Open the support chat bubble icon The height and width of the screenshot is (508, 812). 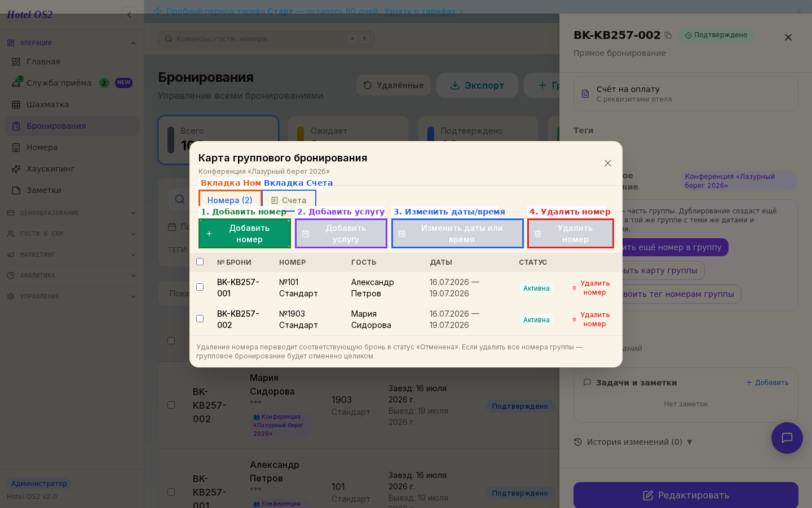click(x=787, y=438)
